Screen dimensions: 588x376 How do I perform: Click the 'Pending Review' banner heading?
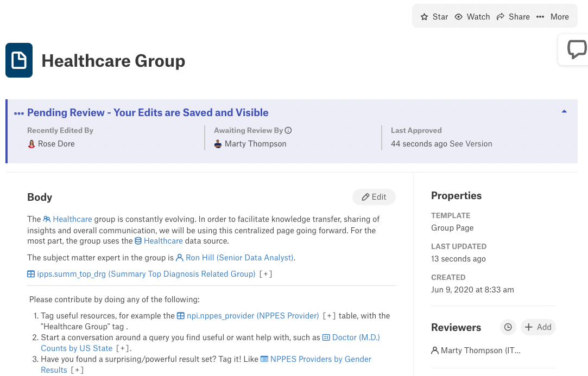148,113
